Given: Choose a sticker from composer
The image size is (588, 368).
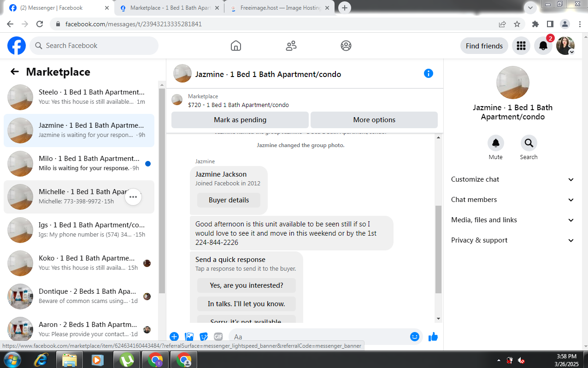Looking at the screenshot, I should point(204,337).
